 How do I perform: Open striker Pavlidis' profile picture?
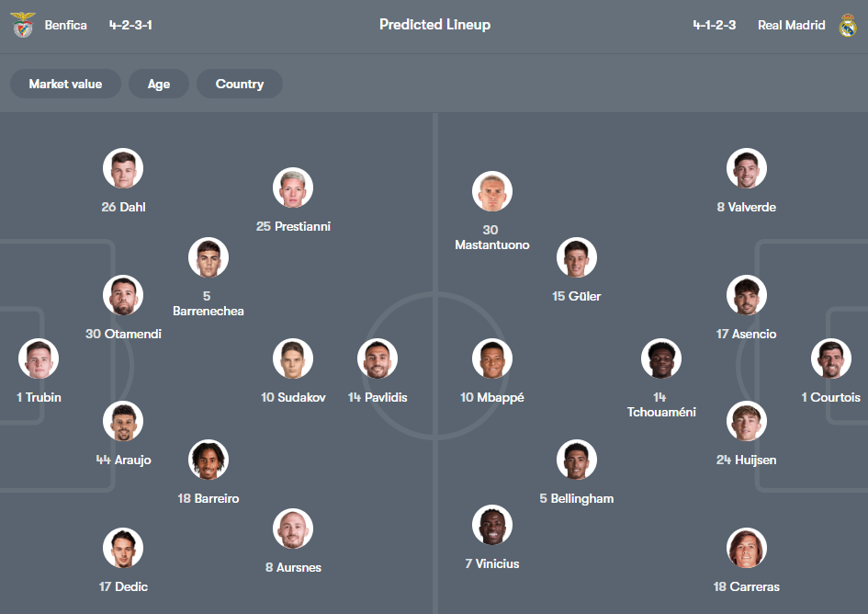pyautogui.click(x=377, y=358)
